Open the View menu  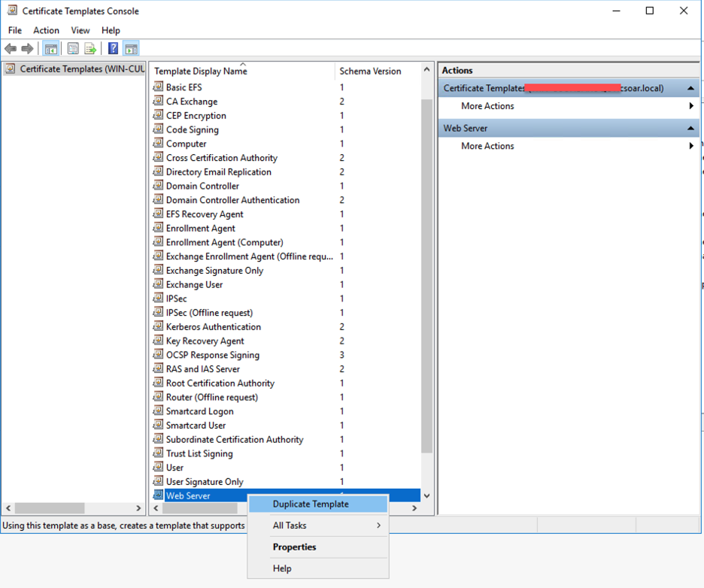80,30
